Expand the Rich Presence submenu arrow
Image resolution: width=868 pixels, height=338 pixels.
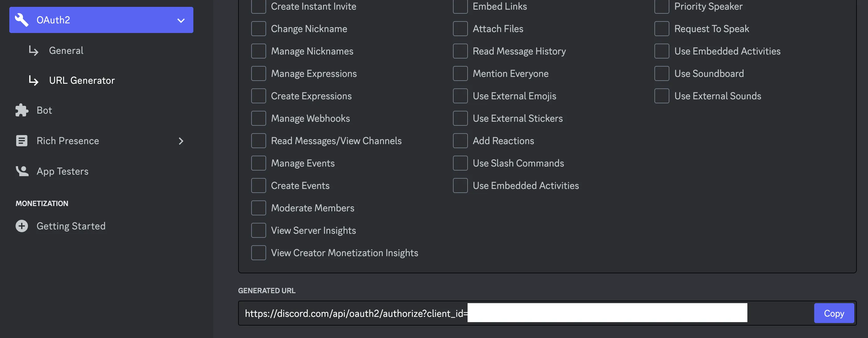(x=181, y=141)
